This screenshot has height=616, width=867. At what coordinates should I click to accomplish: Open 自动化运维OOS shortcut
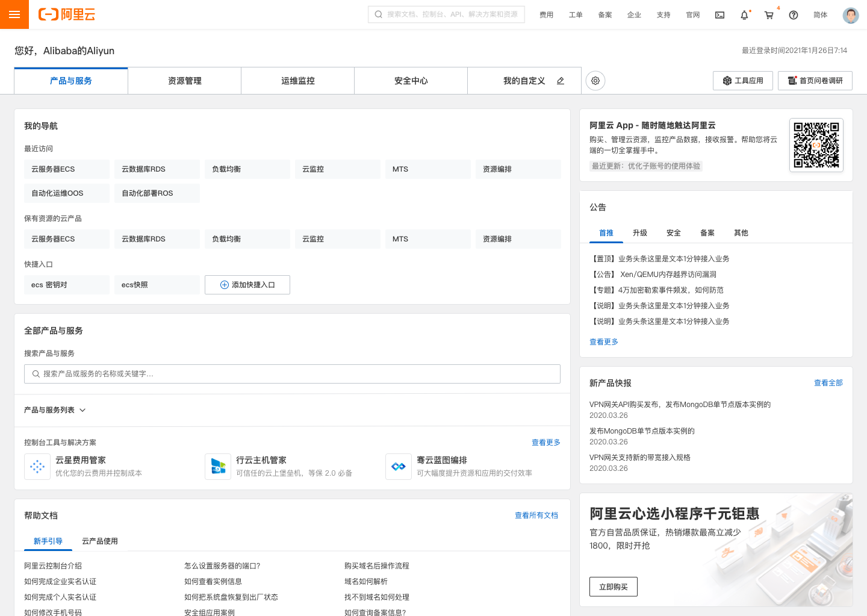point(67,193)
